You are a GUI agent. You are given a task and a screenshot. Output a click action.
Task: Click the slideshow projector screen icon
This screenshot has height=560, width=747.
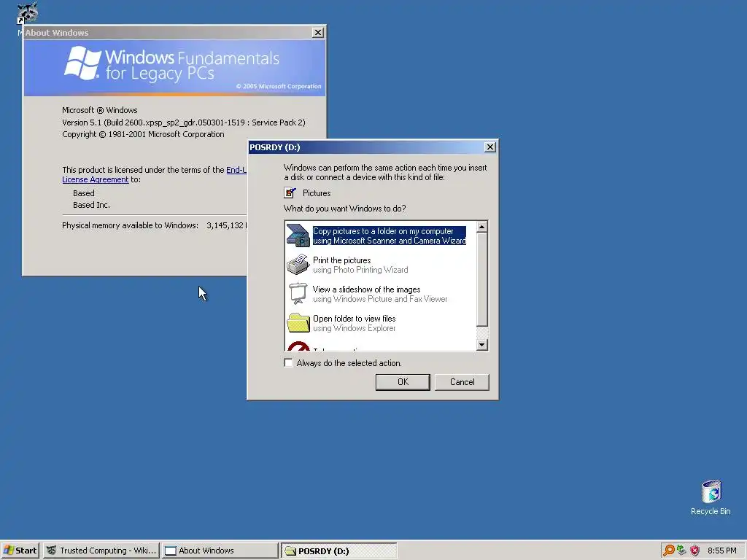coord(298,293)
